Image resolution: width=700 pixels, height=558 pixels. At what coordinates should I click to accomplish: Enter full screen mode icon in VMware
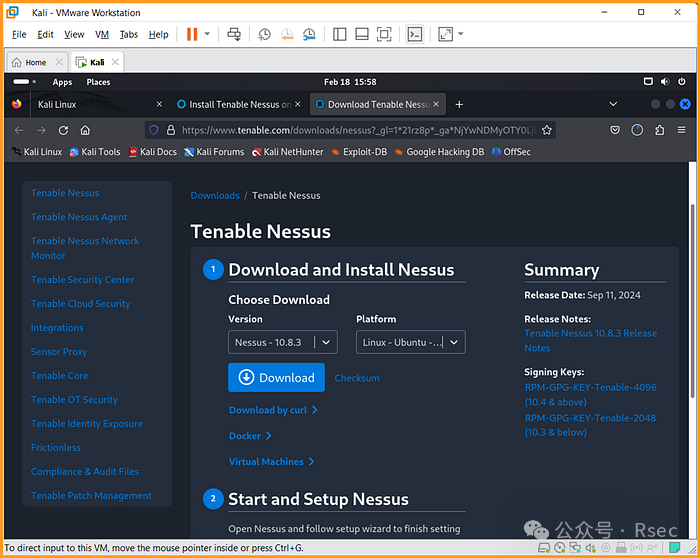click(x=384, y=34)
